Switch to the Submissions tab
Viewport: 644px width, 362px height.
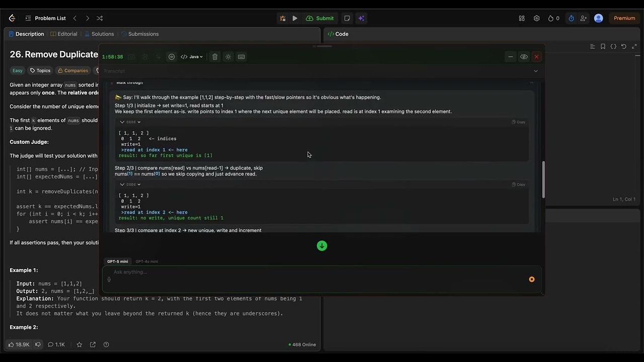click(x=140, y=34)
